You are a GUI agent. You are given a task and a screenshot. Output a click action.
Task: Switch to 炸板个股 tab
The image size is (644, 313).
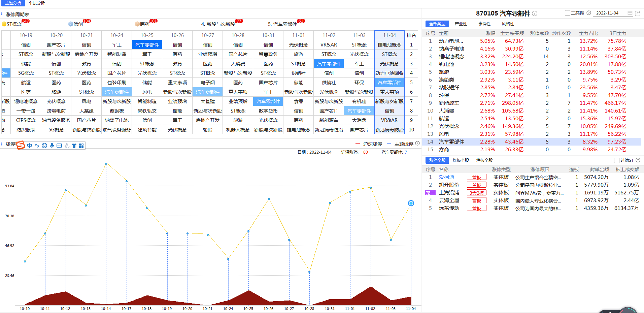pos(461,160)
